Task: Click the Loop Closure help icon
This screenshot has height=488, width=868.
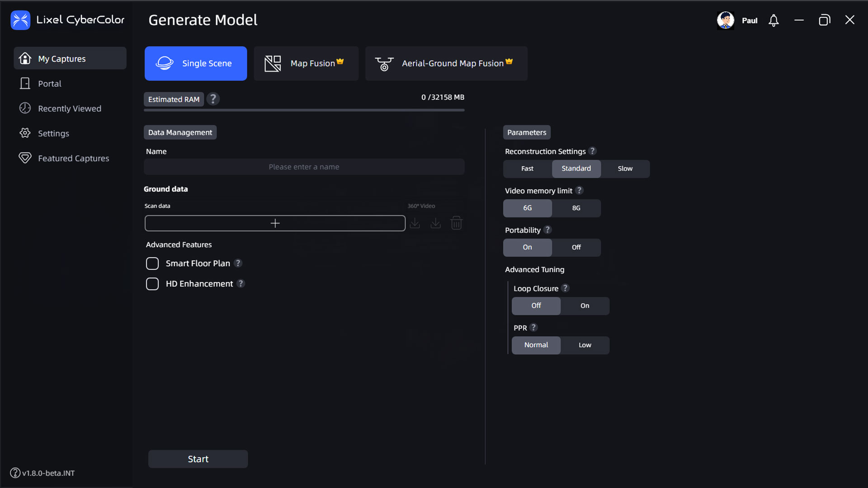Action: [x=565, y=288]
